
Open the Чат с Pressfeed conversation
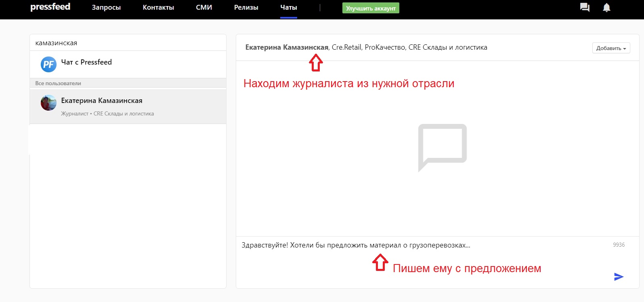pos(86,62)
